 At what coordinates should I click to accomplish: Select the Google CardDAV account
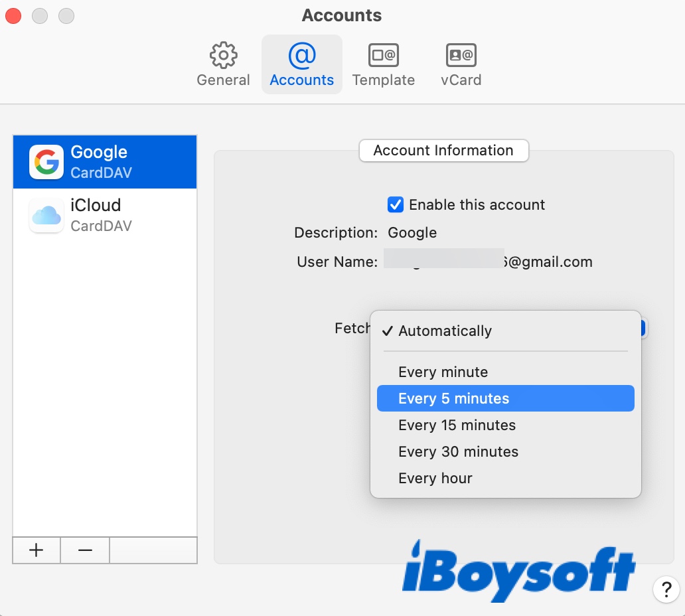click(x=105, y=162)
